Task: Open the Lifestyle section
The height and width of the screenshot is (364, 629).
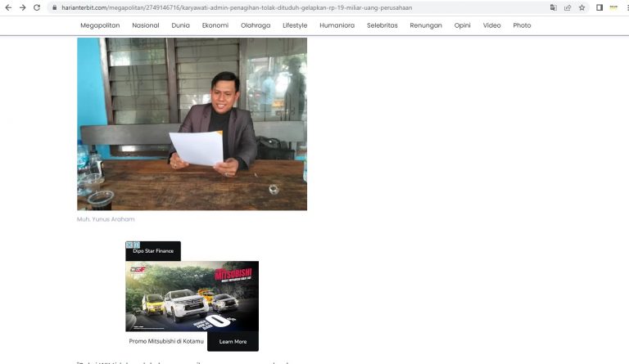Action: point(295,25)
